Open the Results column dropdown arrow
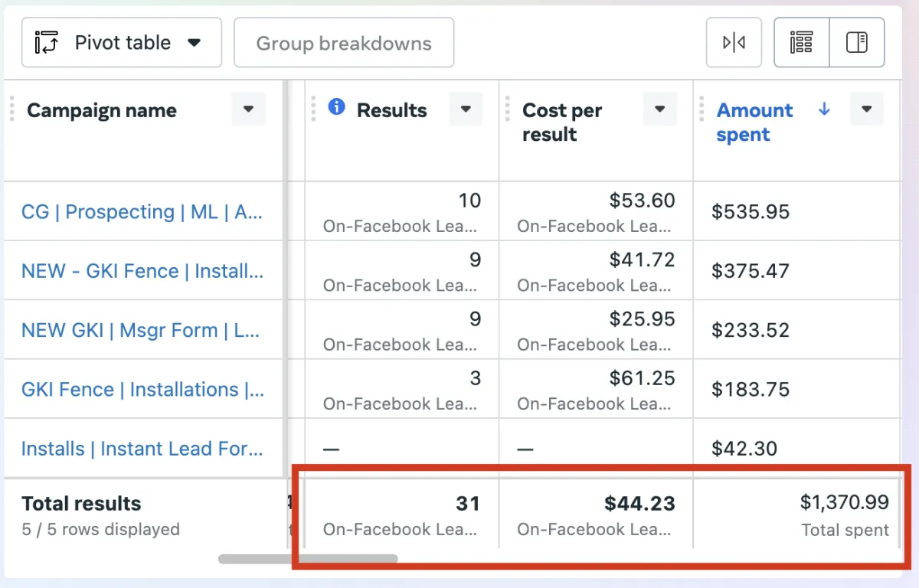The height and width of the screenshot is (588, 919). (x=466, y=109)
